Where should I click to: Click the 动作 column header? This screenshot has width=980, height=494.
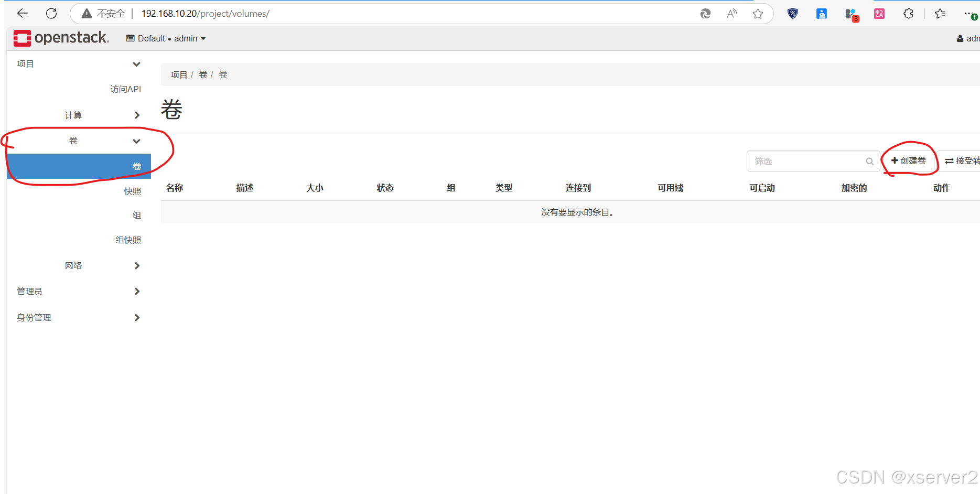(942, 188)
